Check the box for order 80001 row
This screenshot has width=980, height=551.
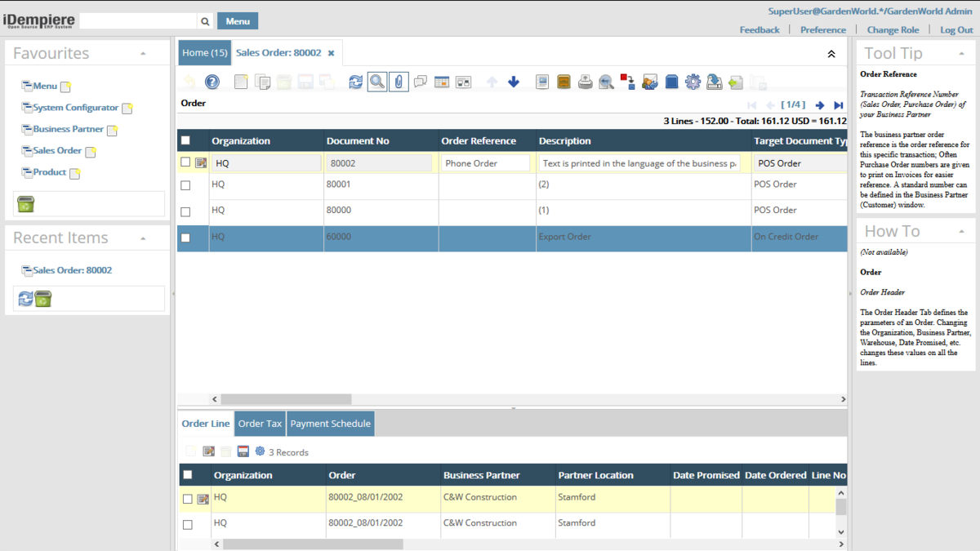coord(185,185)
